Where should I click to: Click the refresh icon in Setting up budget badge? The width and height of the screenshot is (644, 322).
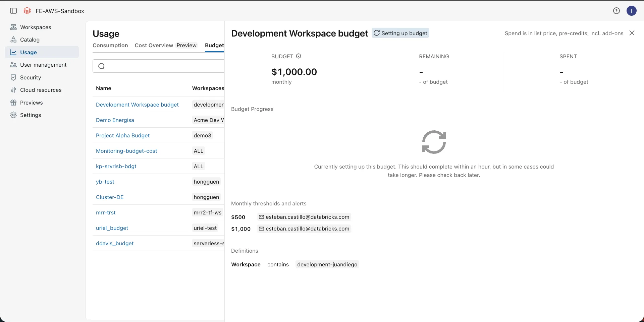coord(377,33)
